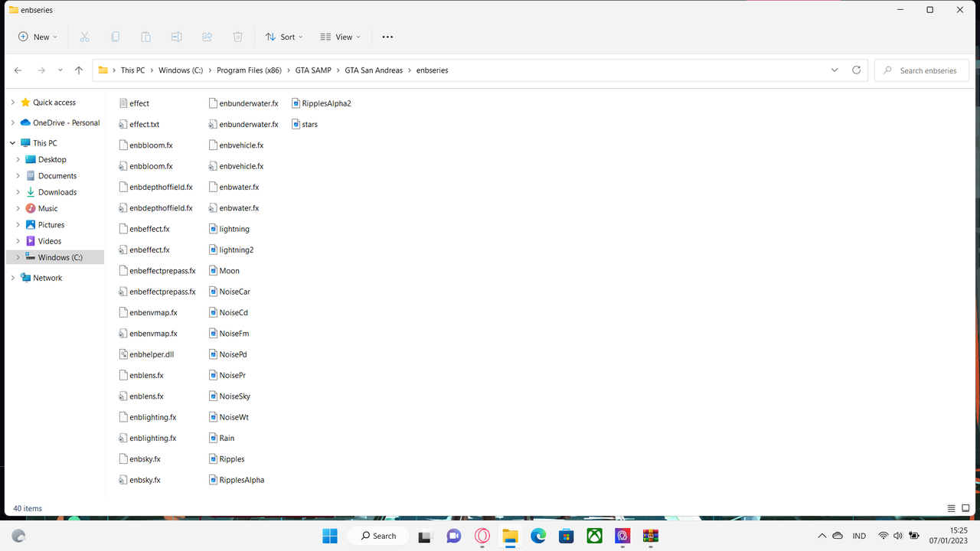Screen dimensions: 980x551
Task: Expand address bar history dropdown
Action: coord(834,70)
